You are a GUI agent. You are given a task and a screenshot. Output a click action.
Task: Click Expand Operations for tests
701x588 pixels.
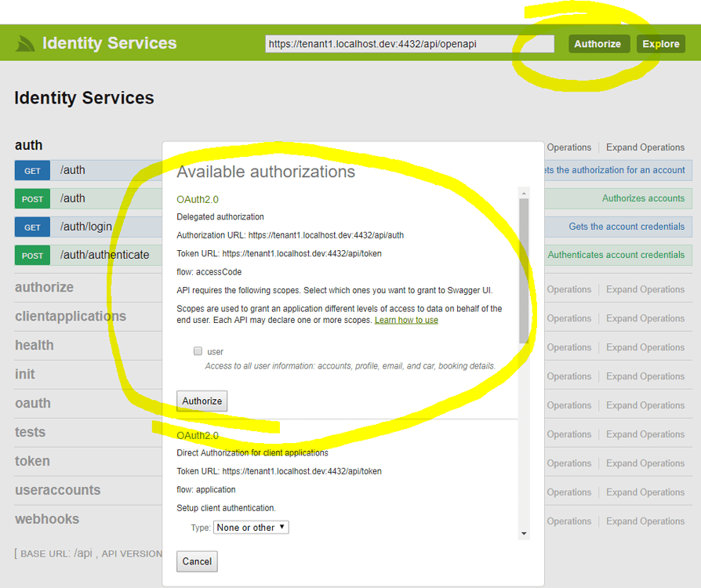point(645,434)
